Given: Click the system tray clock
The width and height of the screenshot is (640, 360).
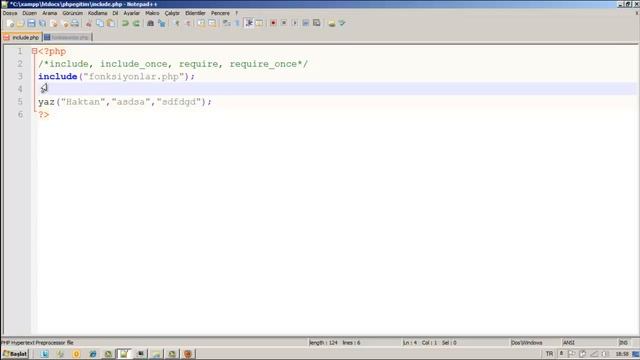Looking at the screenshot, I should pos(622,354).
